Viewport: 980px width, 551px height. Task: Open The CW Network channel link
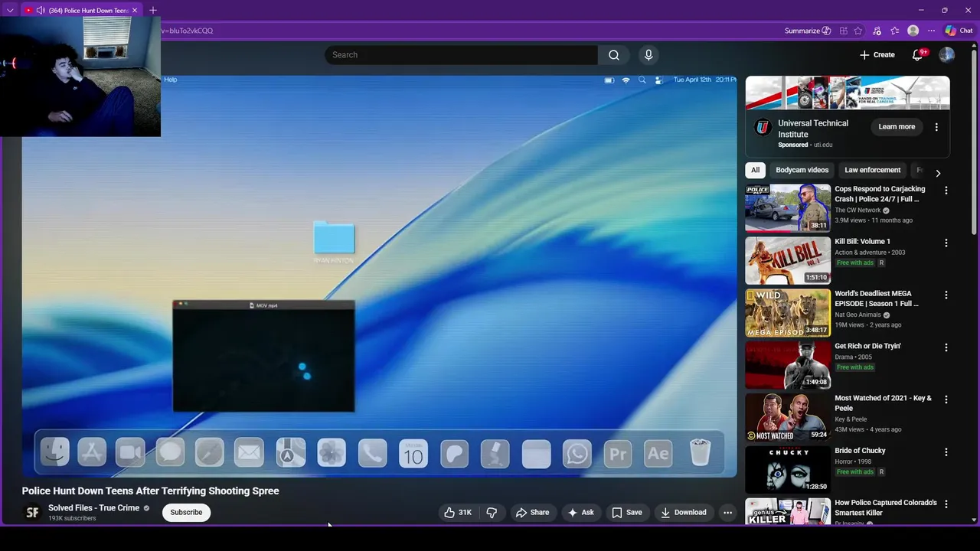[857, 210]
